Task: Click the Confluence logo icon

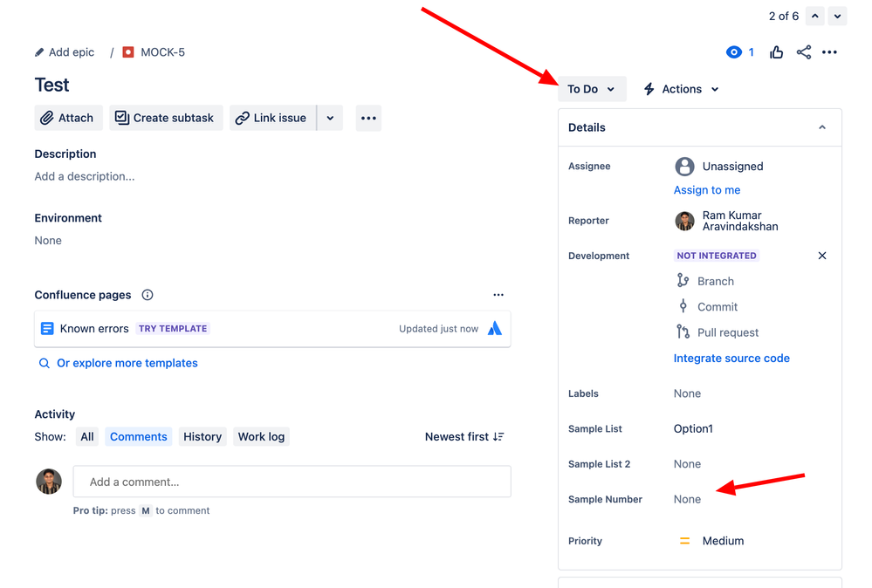Action: click(x=494, y=328)
